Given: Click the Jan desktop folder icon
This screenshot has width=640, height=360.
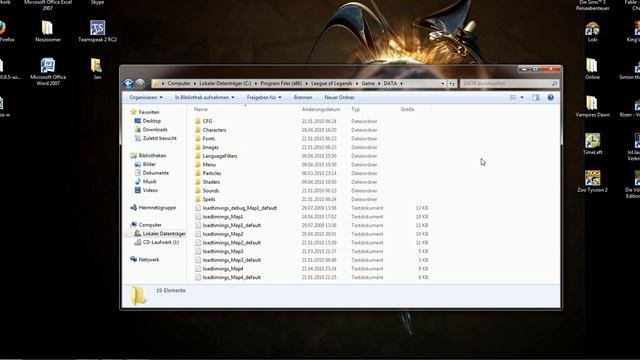Looking at the screenshot, I should [96, 65].
